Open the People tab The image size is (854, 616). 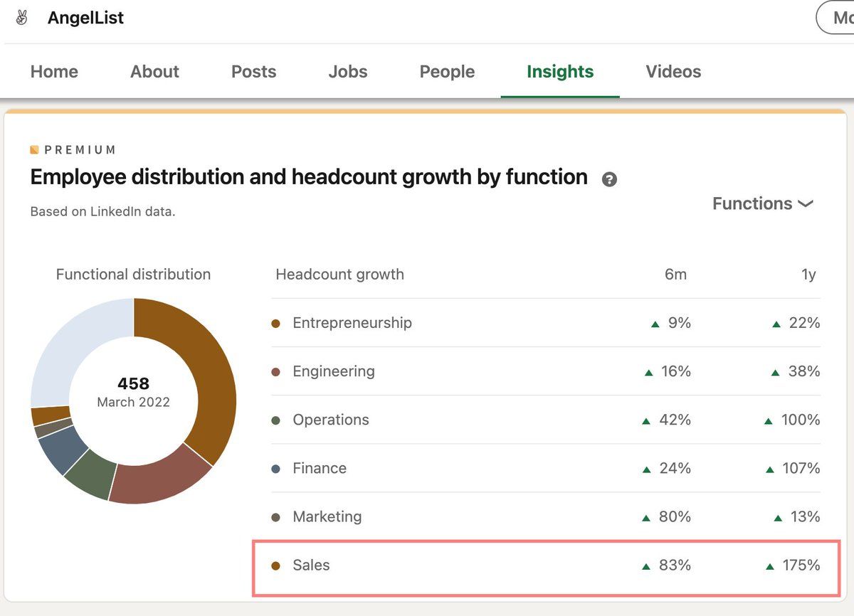[x=447, y=72]
